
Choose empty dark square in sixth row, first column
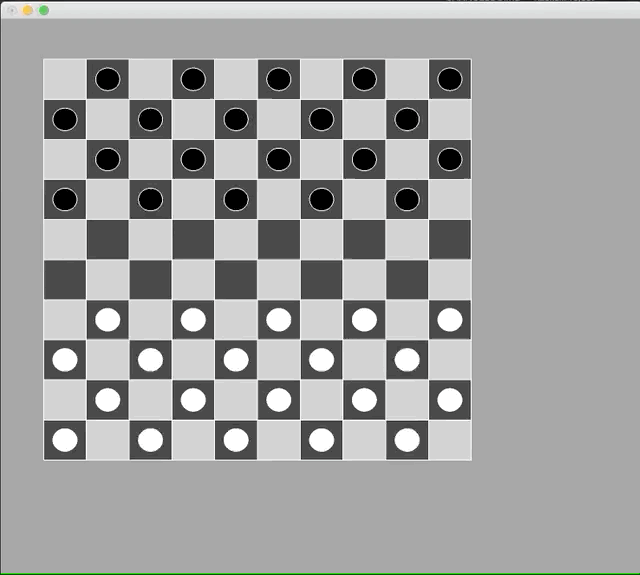(65, 280)
